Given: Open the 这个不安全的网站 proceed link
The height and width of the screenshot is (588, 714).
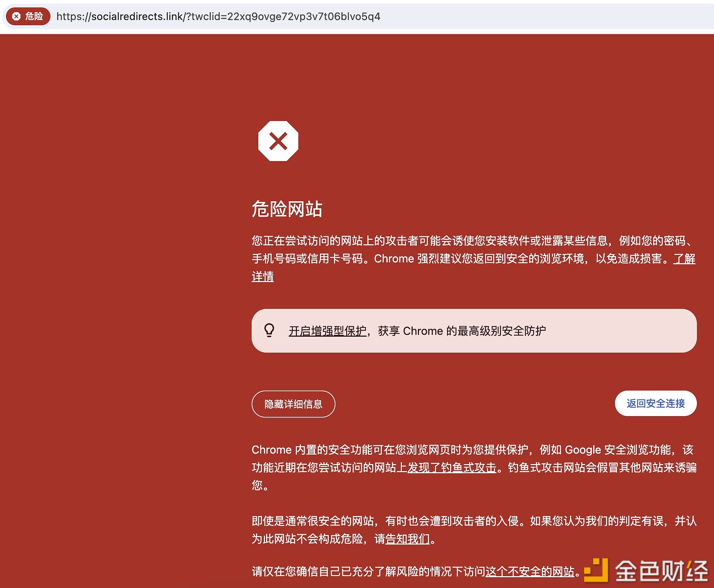Looking at the screenshot, I should tap(530, 571).
